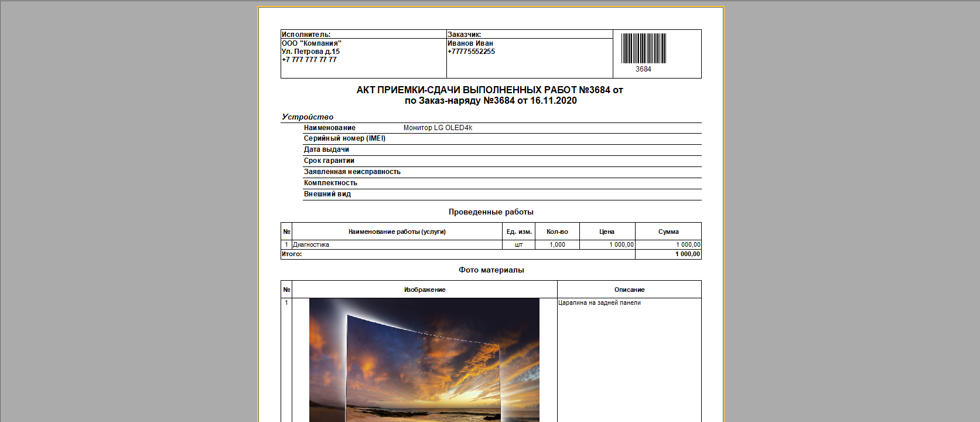Click the 'Проведенные работы' heading
Screen dimensions: 980x422
click(491, 212)
